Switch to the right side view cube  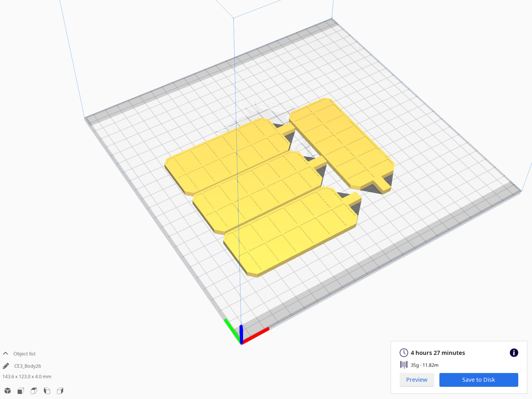60,391
